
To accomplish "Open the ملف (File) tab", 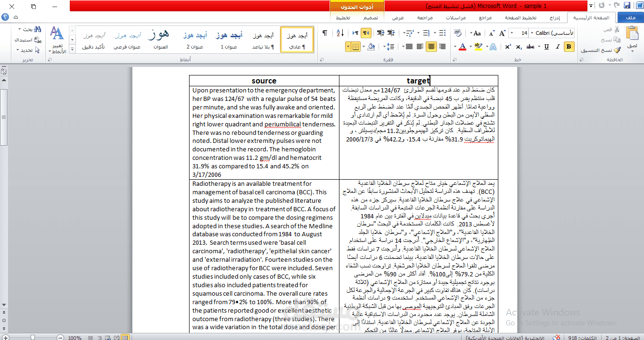I will [x=630, y=17].
